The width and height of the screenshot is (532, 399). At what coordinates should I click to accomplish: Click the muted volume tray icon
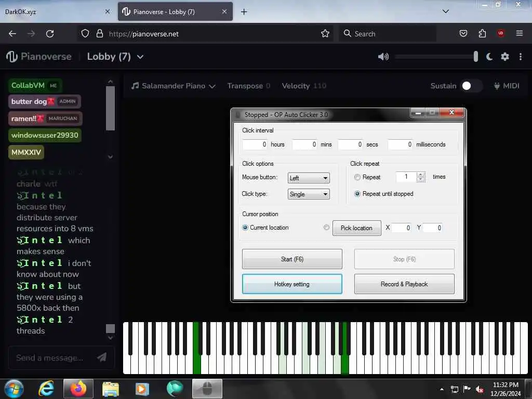point(480,389)
